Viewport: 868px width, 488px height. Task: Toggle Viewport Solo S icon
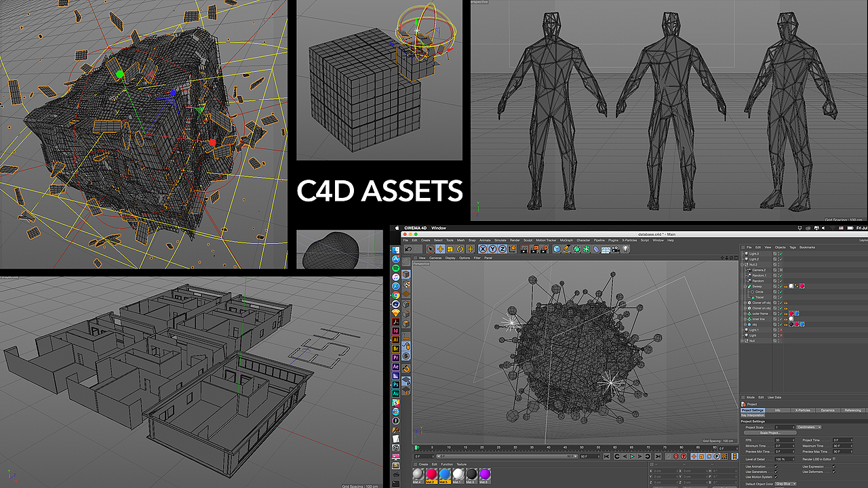tap(406, 355)
